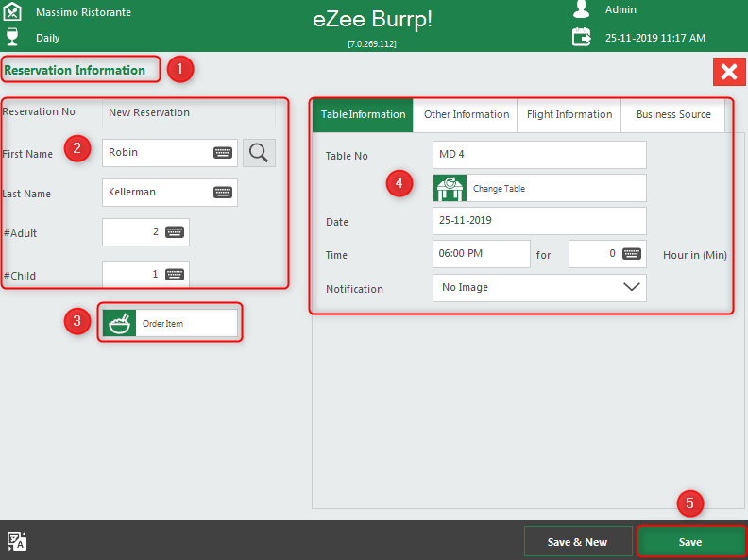Focus the First Name field containing Robin
The image size is (748, 560).
pos(170,153)
